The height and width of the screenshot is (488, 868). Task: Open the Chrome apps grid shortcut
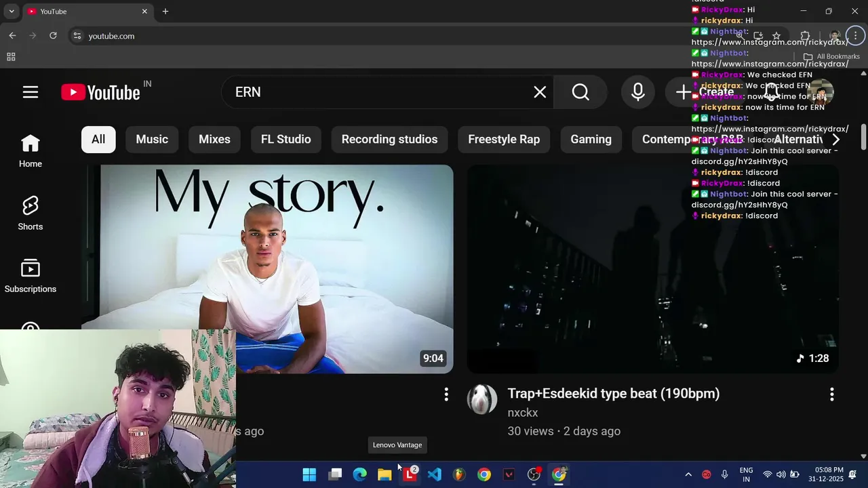[11, 57]
